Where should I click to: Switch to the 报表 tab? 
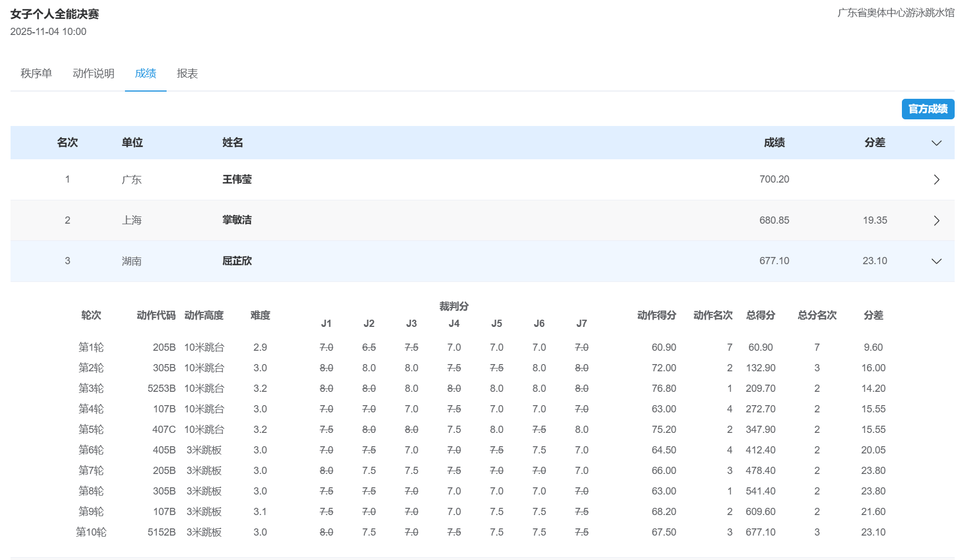187,73
